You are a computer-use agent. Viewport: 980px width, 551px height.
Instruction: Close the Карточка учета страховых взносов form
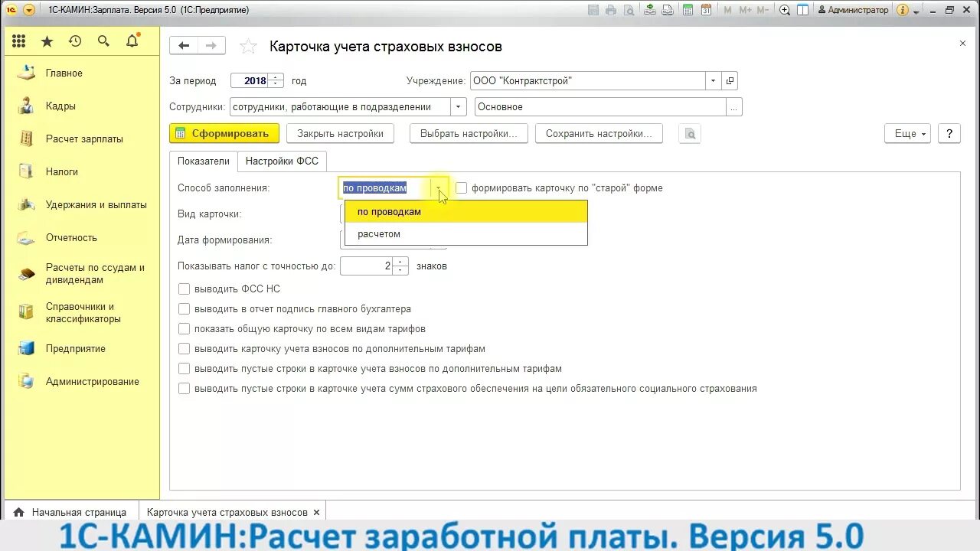[962, 44]
